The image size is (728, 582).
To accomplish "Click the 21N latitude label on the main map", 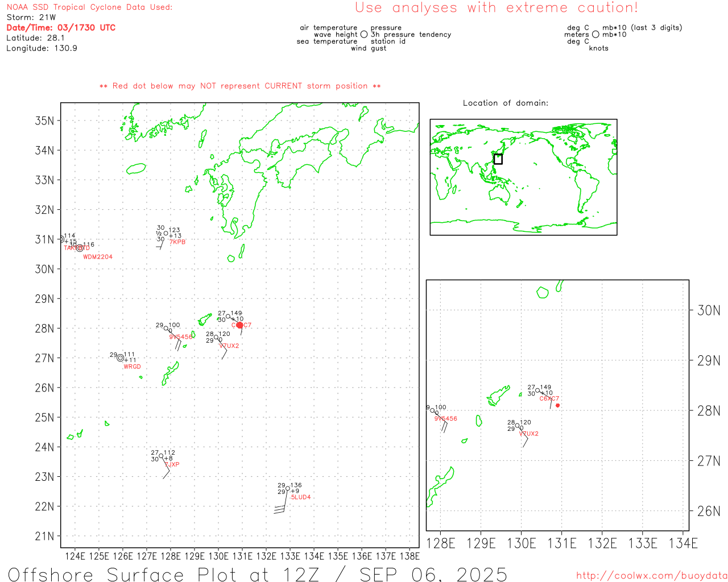I will (x=45, y=536).
